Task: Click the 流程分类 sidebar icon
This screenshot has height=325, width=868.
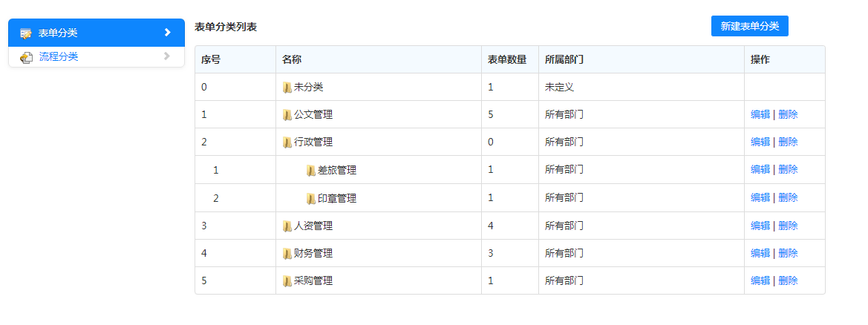Action: (26, 57)
